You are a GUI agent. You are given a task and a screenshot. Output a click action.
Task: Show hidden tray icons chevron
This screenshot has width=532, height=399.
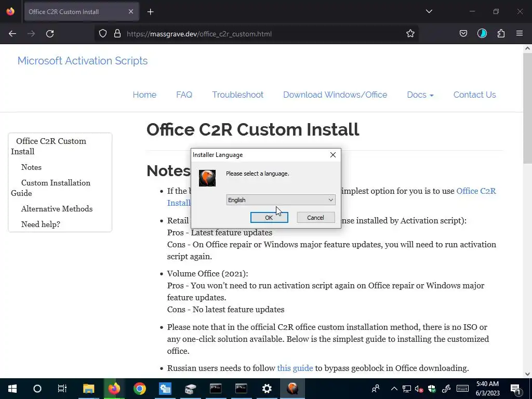click(394, 389)
